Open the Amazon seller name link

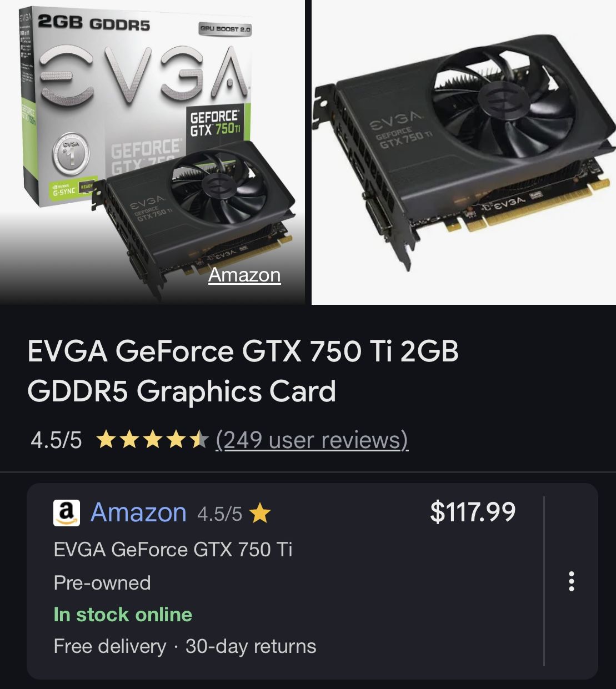point(138,512)
